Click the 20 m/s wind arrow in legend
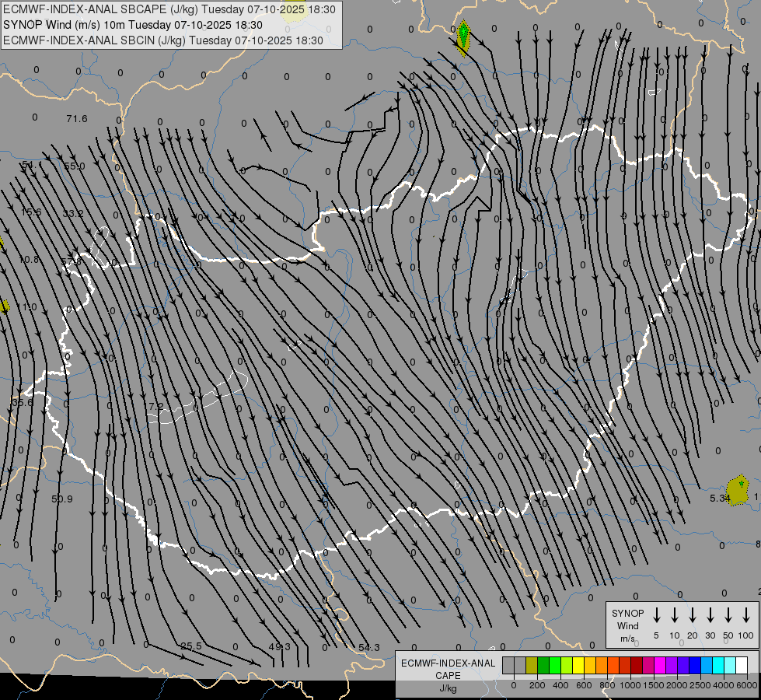The image size is (761, 700). [693, 615]
